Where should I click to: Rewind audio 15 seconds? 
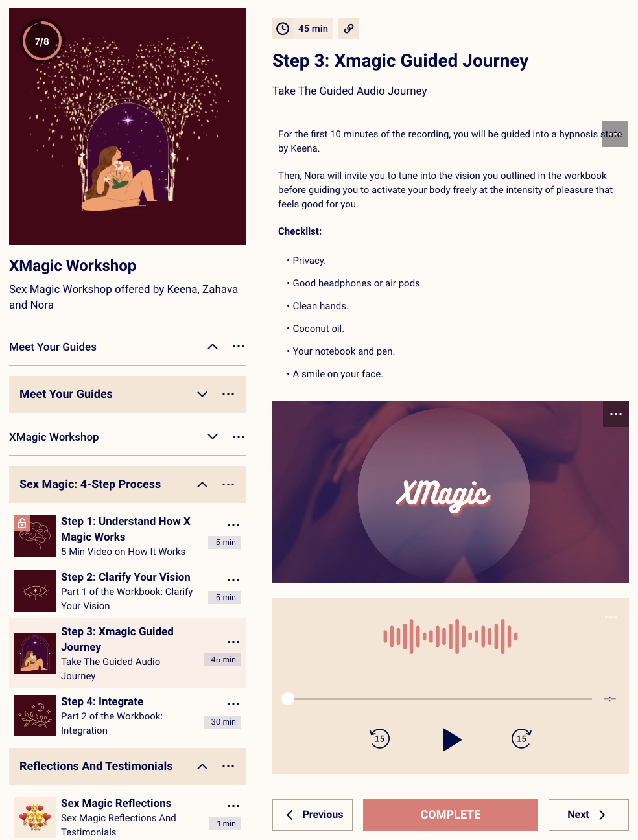coord(380,738)
